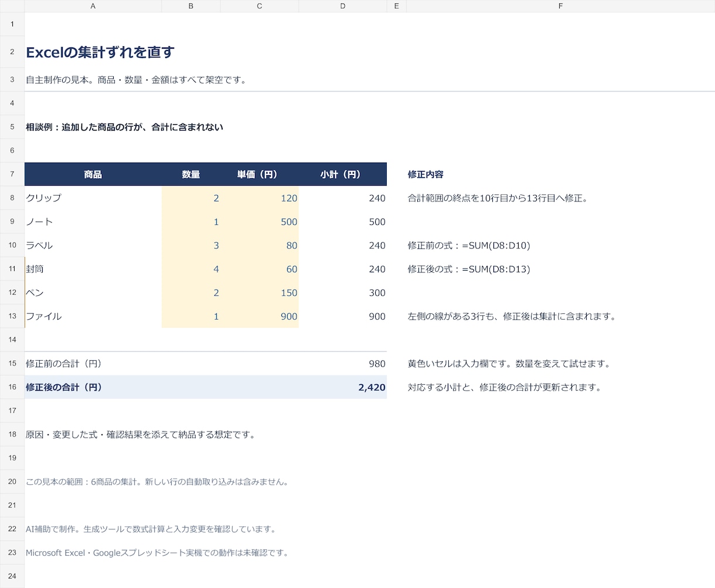This screenshot has height=588, width=715.
Task: Click the '封筒' product cell
Action: pyautogui.click(x=93, y=269)
